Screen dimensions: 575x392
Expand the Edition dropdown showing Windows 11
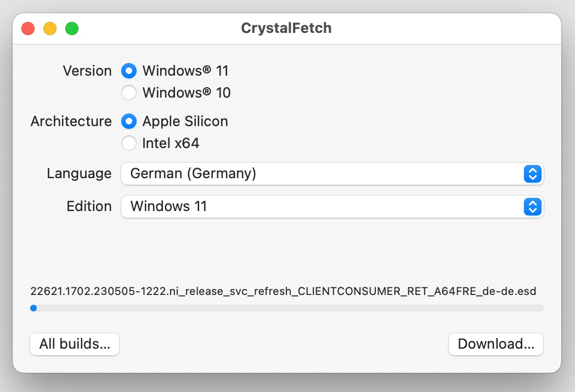[323, 207]
